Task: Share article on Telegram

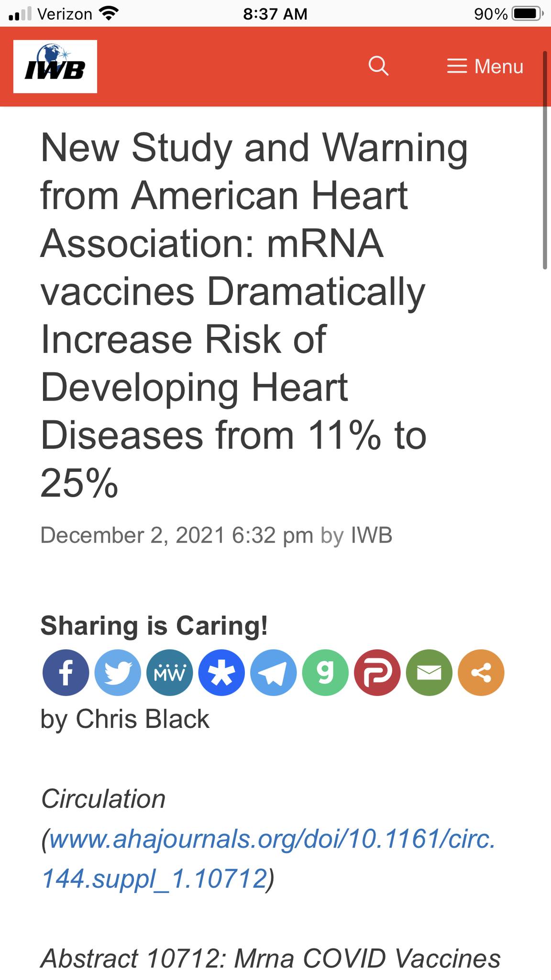Action: (x=274, y=672)
